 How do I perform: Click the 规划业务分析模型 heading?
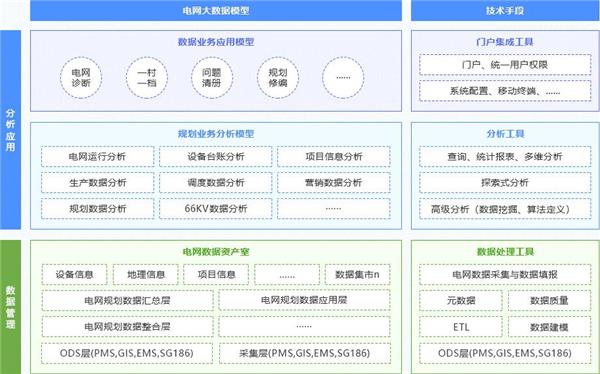tap(216, 134)
